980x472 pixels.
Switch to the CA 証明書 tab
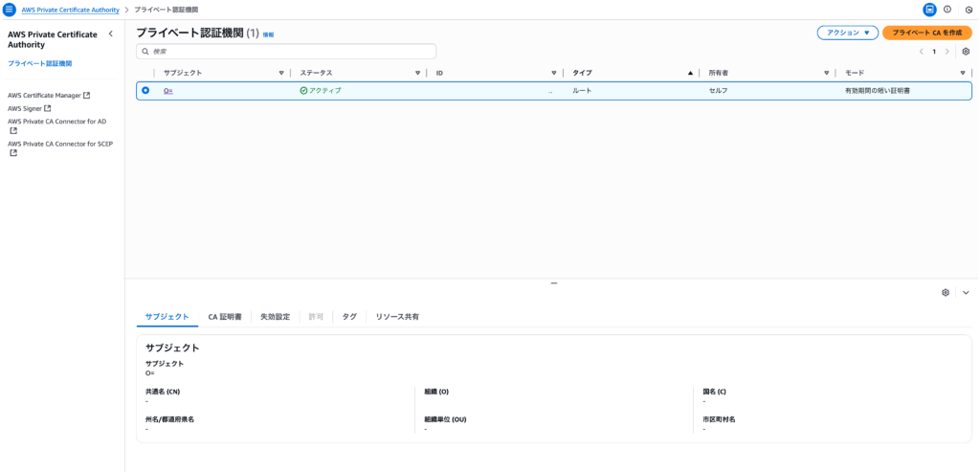tap(224, 317)
